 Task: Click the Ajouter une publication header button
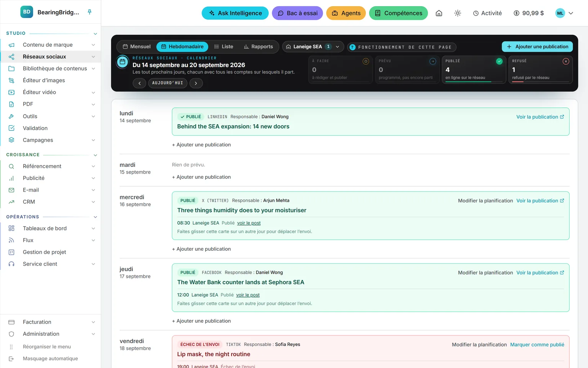click(537, 47)
